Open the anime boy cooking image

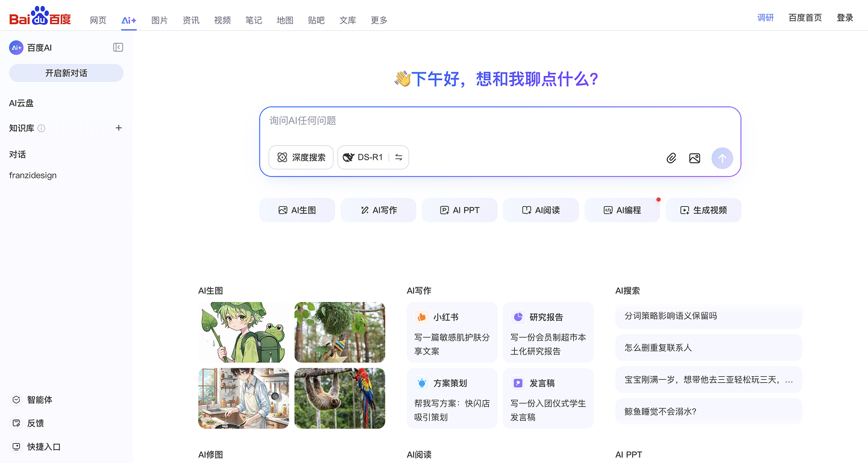[x=244, y=398]
